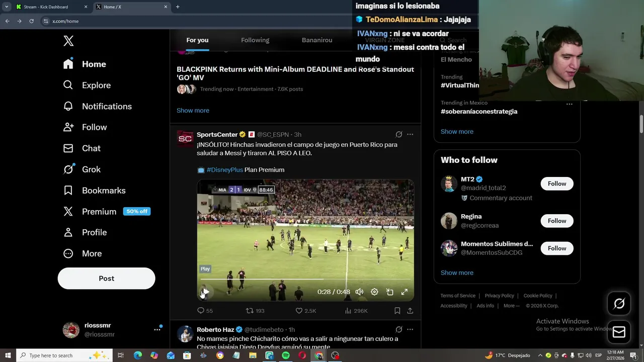Viewport: 644px width, 362px height.
Task: Open a new browser tab
Action: coord(178,7)
